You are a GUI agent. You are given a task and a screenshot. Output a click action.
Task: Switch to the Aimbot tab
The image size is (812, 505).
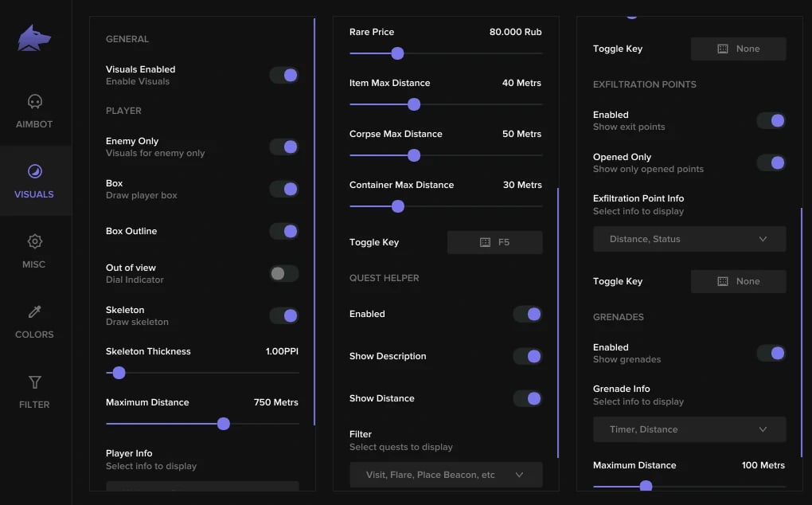(34, 111)
